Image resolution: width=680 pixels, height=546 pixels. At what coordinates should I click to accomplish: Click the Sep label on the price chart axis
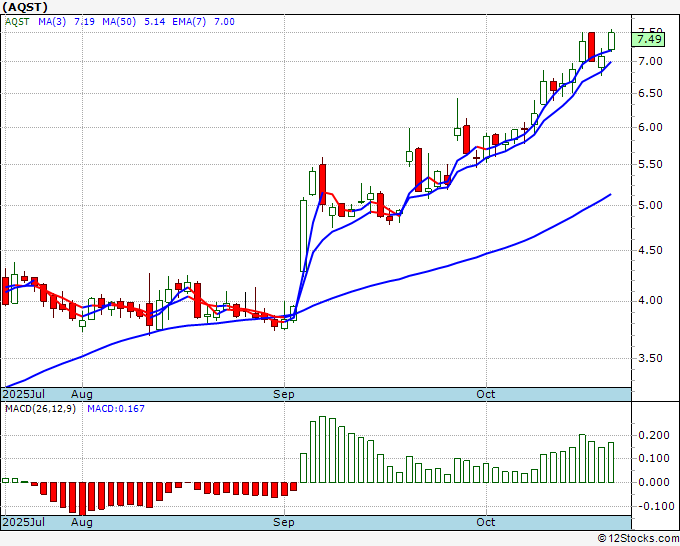click(284, 394)
